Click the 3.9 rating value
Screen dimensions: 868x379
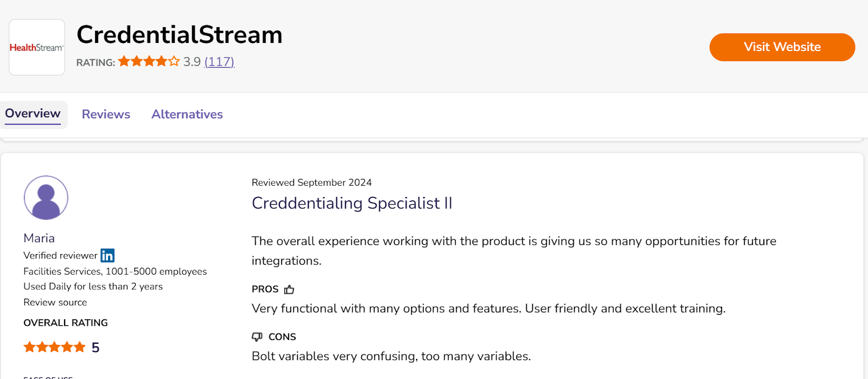[192, 62]
